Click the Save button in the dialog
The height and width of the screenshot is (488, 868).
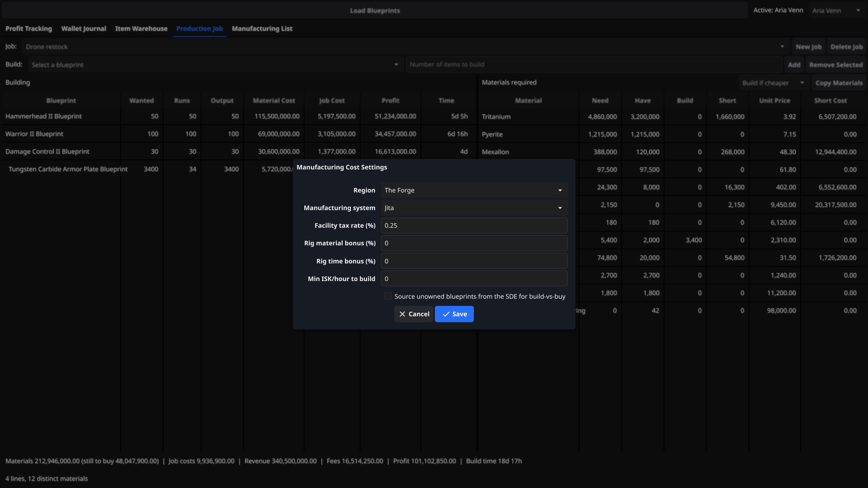(x=454, y=314)
